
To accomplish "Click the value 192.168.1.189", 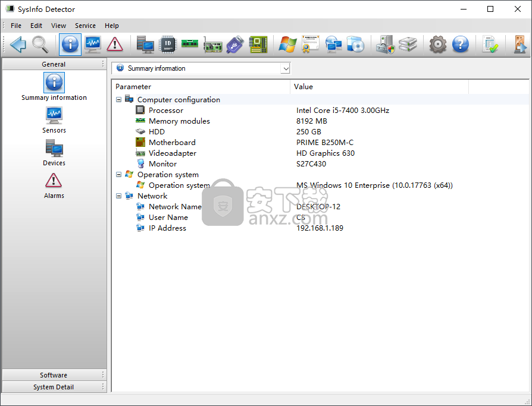I will 320,228.
